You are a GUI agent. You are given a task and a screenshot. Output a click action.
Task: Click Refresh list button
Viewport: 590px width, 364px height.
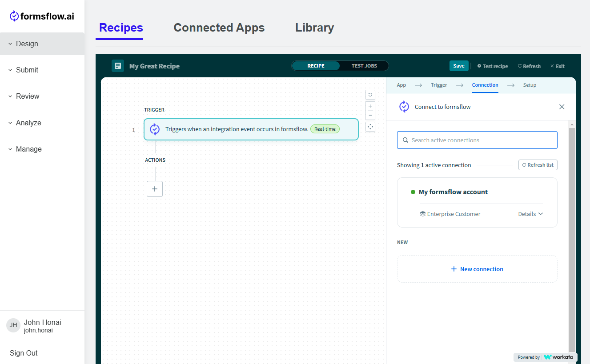click(x=538, y=165)
